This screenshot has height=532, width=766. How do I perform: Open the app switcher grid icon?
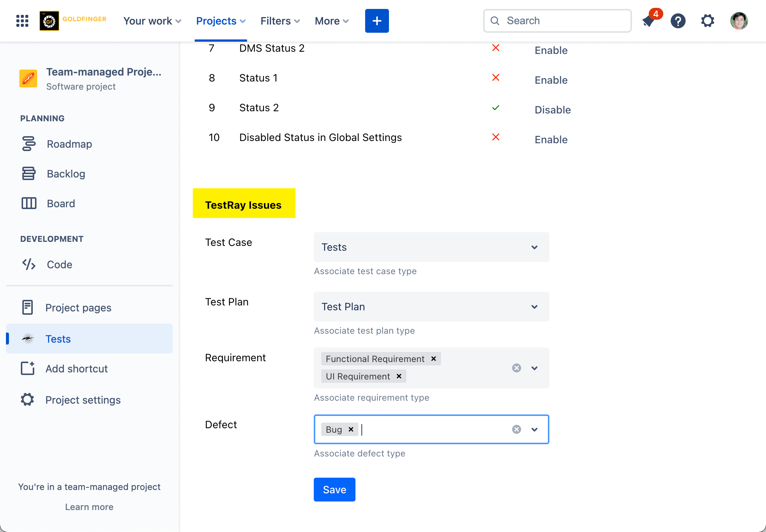(x=22, y=21)
